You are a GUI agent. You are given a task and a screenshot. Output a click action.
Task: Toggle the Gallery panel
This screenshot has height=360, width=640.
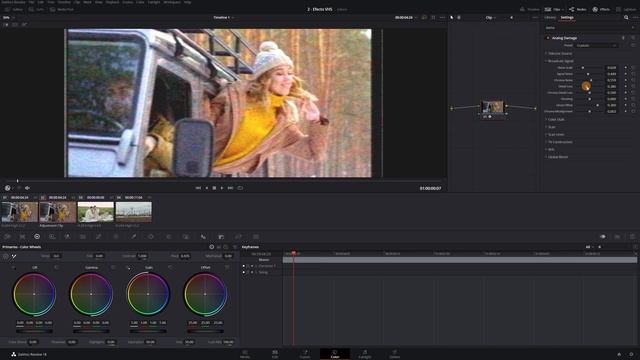coord(15,9)
